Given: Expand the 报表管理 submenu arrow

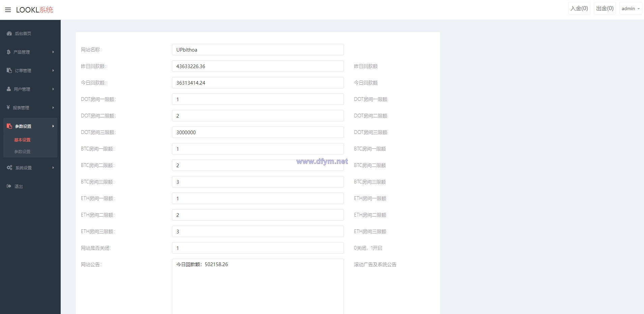Looking at the screenshot, I should click(53, 108).
